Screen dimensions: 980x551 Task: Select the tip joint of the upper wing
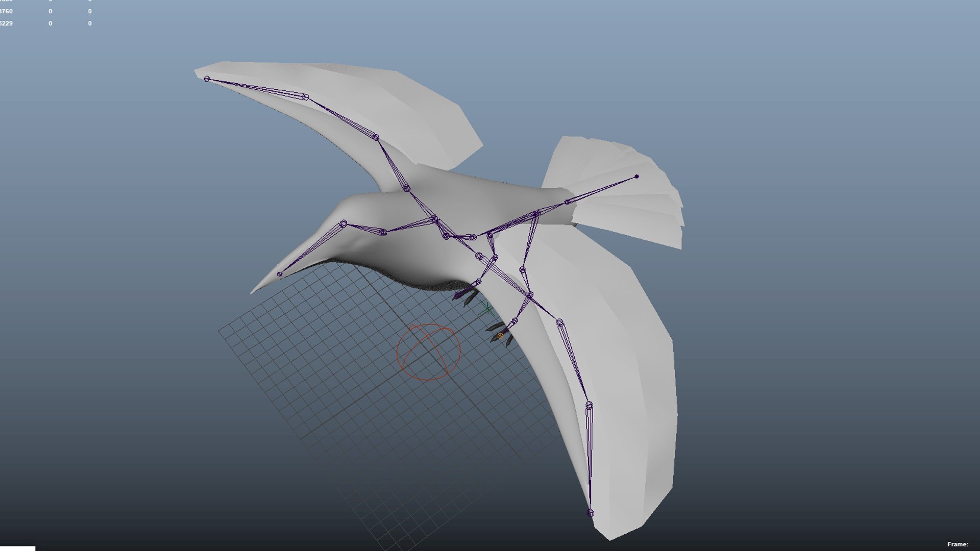point(207,79)
